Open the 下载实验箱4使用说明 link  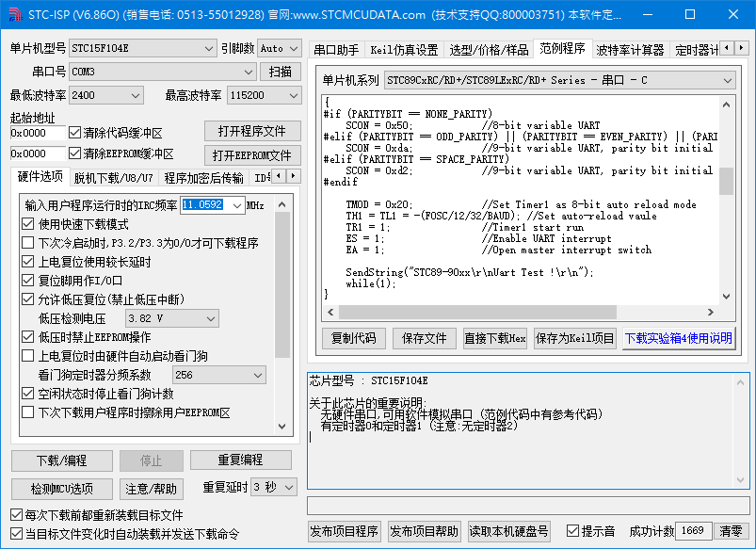coord(678,338)
